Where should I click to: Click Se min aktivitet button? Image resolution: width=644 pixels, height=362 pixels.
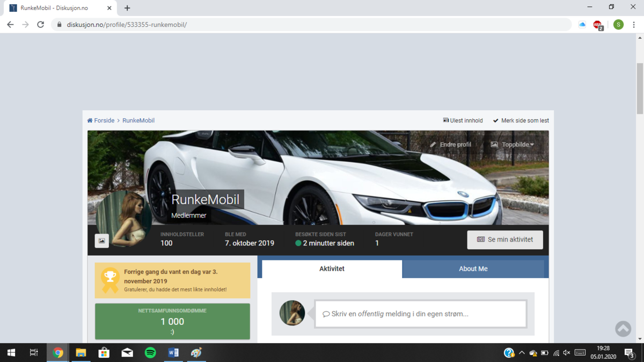pos(505,240)
